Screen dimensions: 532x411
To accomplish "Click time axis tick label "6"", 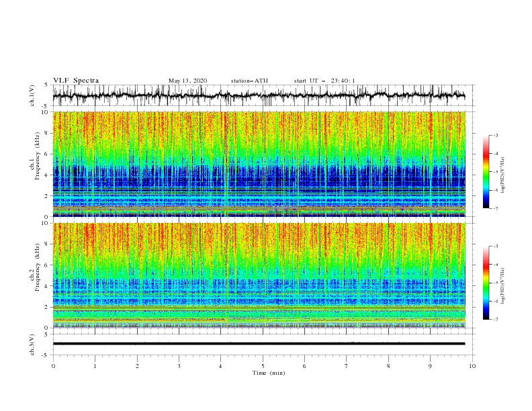I will tap(305, 366).
